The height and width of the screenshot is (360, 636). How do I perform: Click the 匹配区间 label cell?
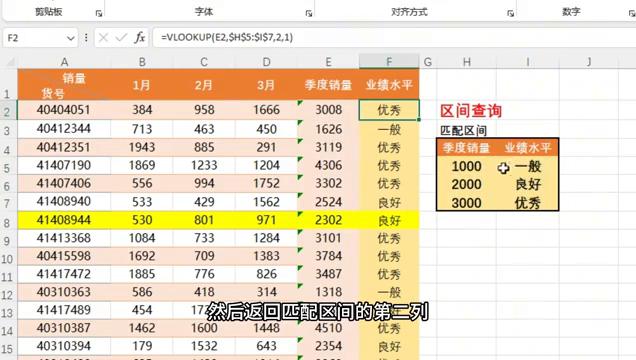(x=463, y=131)
